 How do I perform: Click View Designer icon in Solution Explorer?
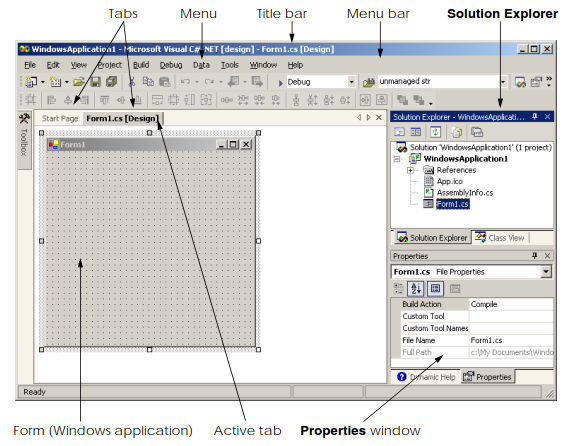[x=416, y=132]
